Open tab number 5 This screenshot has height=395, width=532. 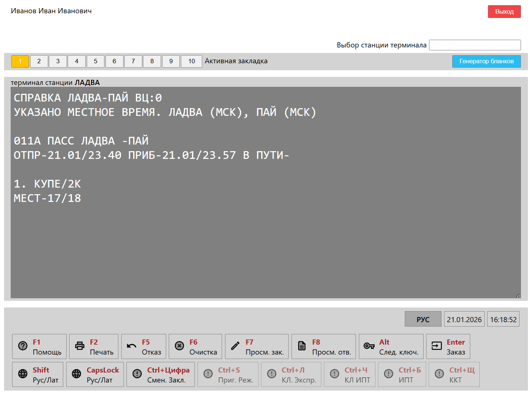(96, 61)
